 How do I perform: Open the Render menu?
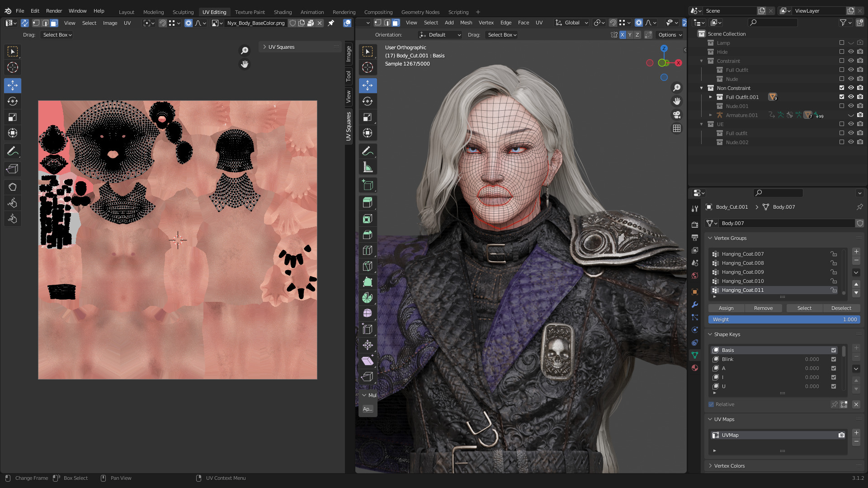pyautogui.click(x=54, y=11)
